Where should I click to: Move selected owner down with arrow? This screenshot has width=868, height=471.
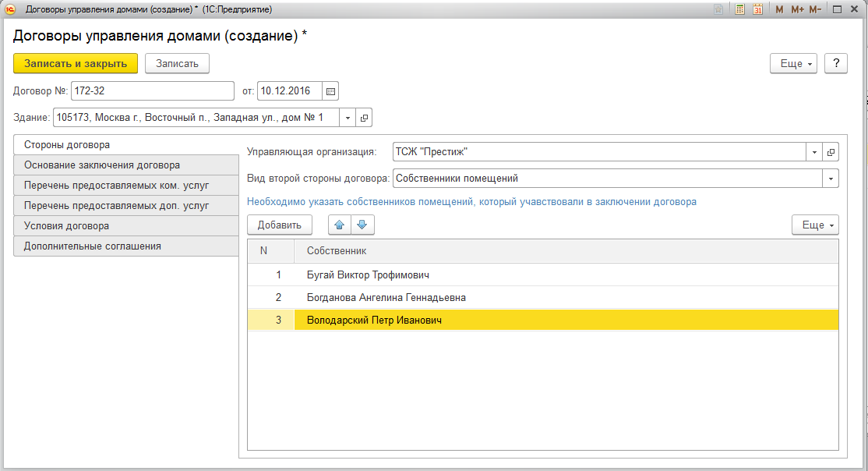[x=362, y=225]
